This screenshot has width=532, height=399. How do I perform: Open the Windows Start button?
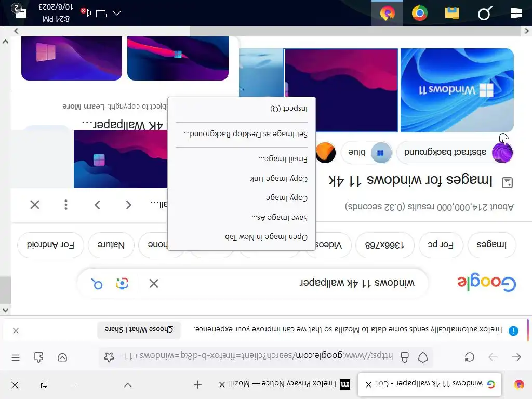pyautogui.click(x=516, y=13)
